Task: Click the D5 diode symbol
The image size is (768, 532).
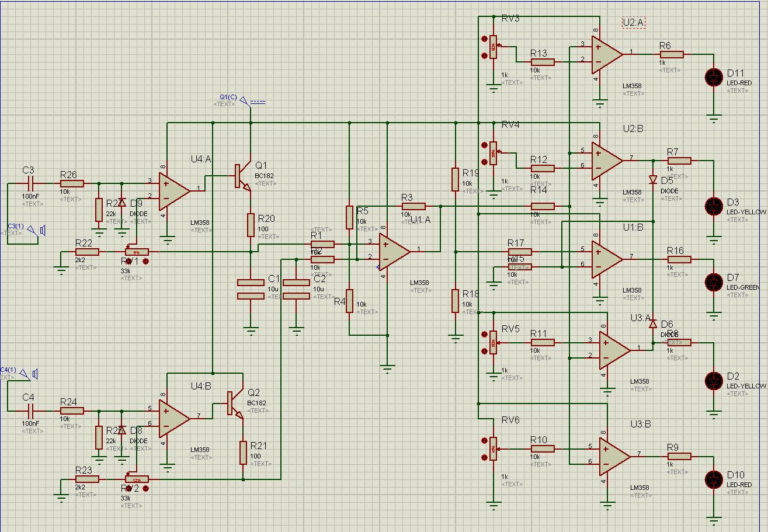Action: pyautogui.click(x=653, y=179)
